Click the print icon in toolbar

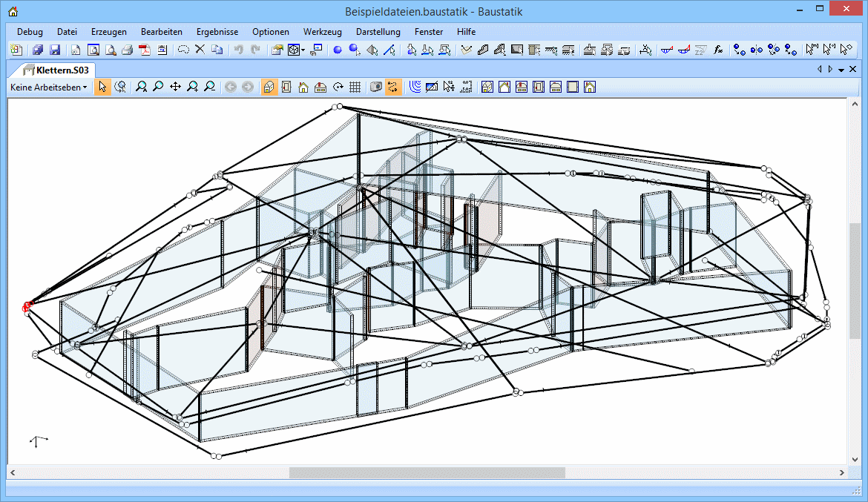tap(127, 50)
